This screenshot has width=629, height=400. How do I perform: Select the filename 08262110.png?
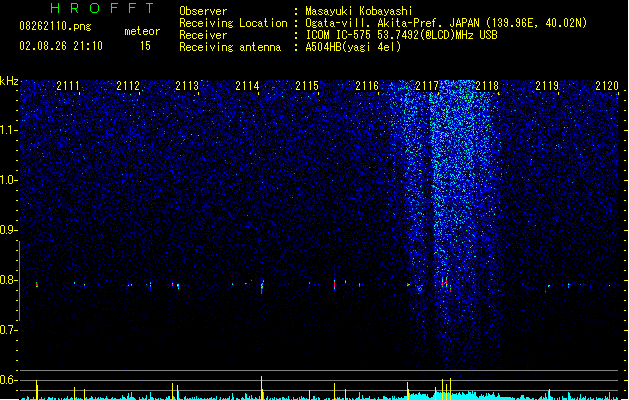[x=55, y=26]
